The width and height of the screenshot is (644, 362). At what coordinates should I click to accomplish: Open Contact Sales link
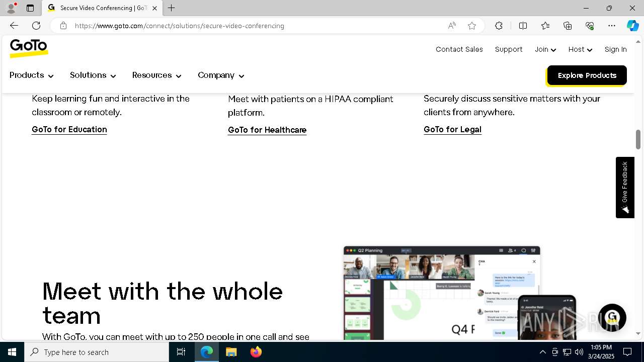[459, 49]
